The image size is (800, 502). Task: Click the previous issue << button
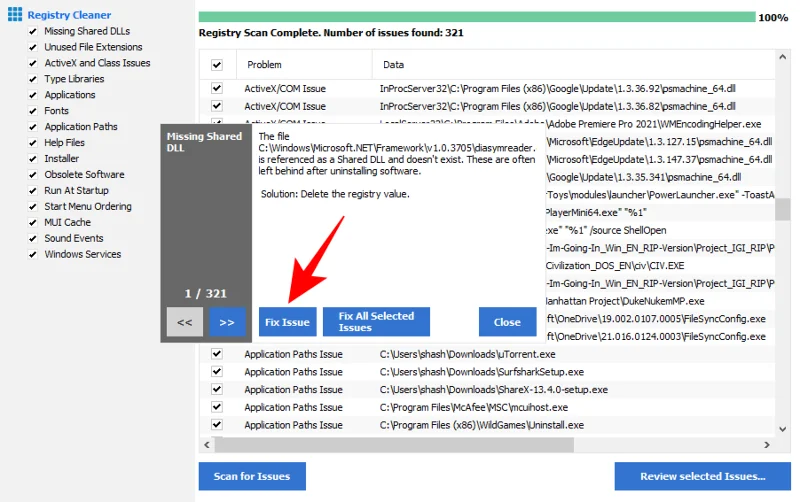tap(185, 322)
